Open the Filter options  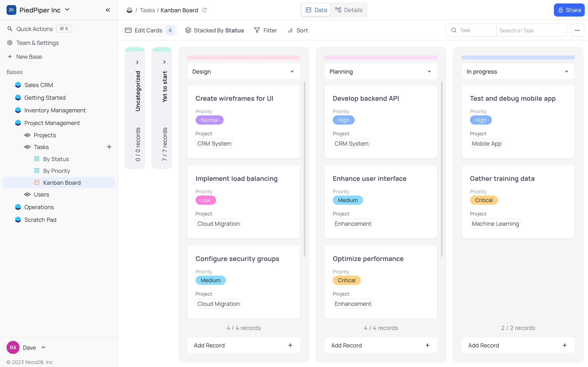coord(265,30)
